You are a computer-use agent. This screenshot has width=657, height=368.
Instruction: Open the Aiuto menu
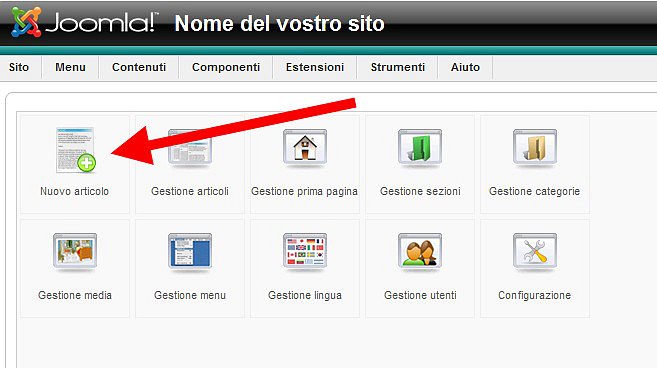click(x=465, y=67)
